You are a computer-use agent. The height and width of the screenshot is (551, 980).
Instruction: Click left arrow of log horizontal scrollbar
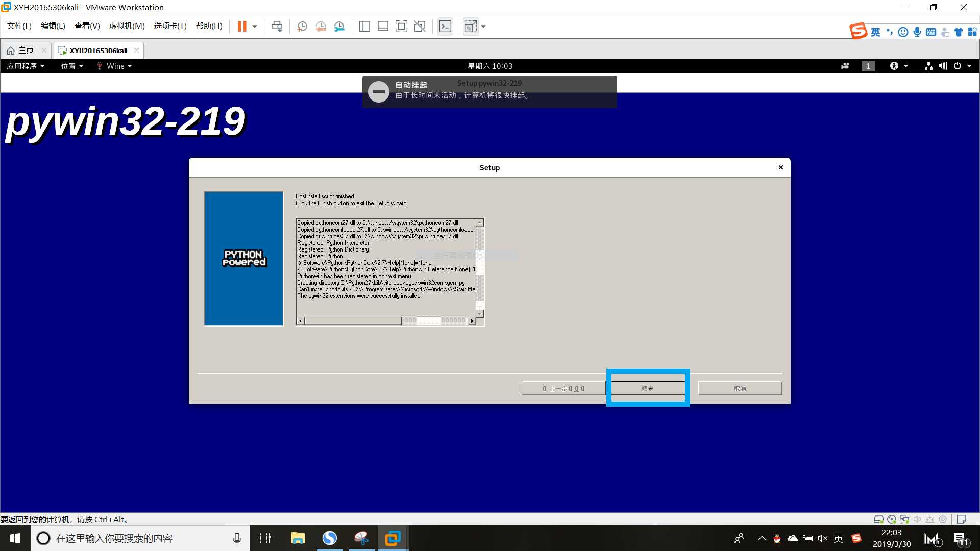[301, 321]
